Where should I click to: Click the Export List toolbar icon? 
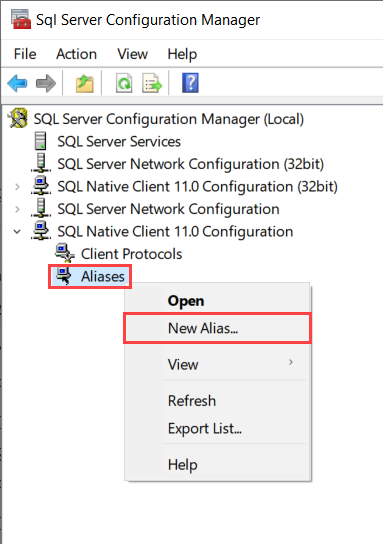pyautogui.click(x=152, y=83)
